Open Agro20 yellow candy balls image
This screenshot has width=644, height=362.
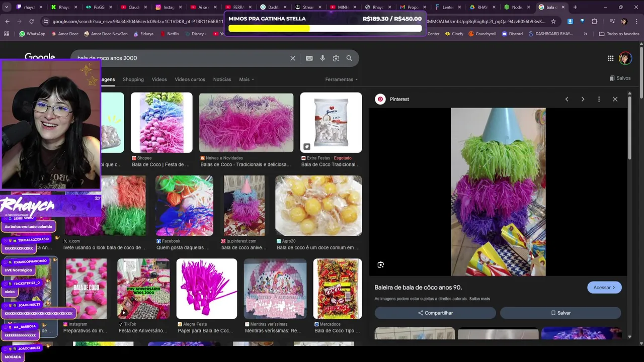tap(318, 206)
